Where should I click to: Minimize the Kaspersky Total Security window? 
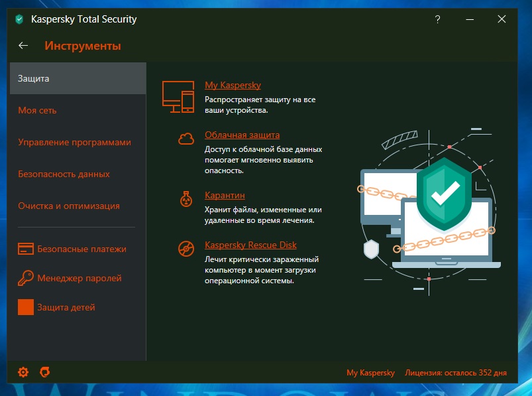point(470,19)
